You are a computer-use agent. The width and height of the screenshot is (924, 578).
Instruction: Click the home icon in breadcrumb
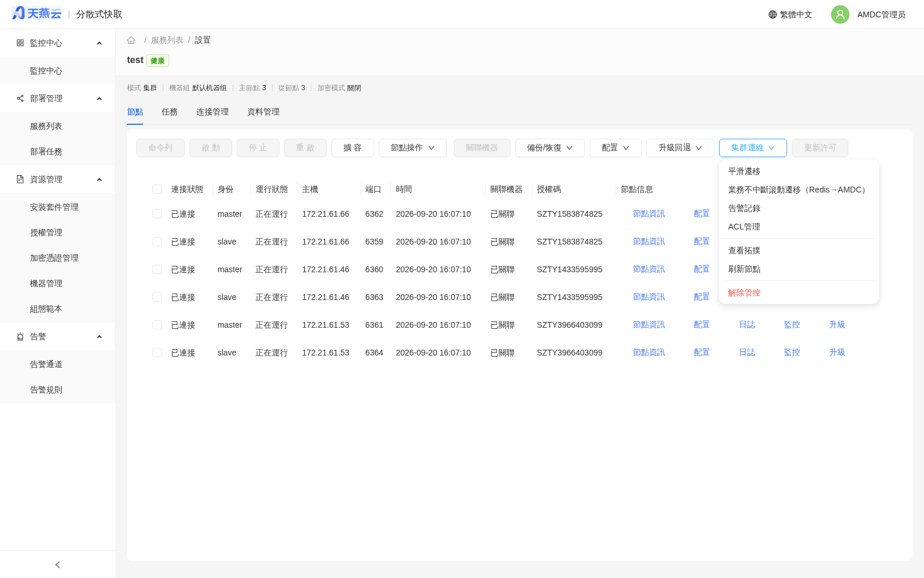click(131, 40)
